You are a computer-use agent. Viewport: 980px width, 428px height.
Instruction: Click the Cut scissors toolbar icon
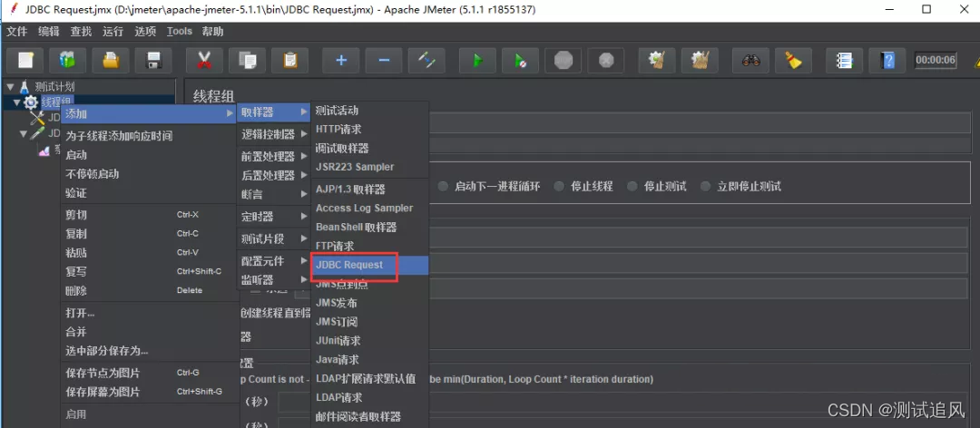[x=204, y=60]
